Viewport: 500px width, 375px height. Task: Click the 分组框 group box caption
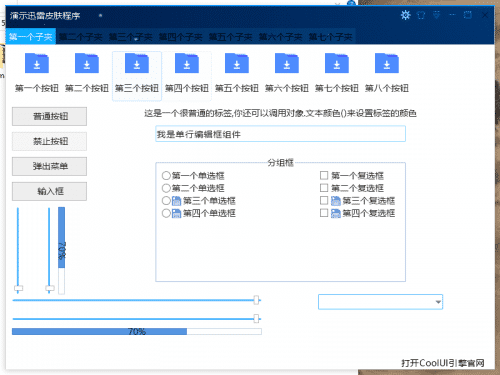pyautogui.click(x=280, y=163)
